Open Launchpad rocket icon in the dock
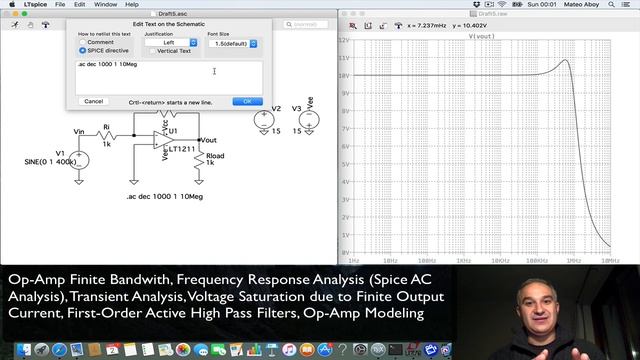 pyautogui.click(x=42, y=350)
